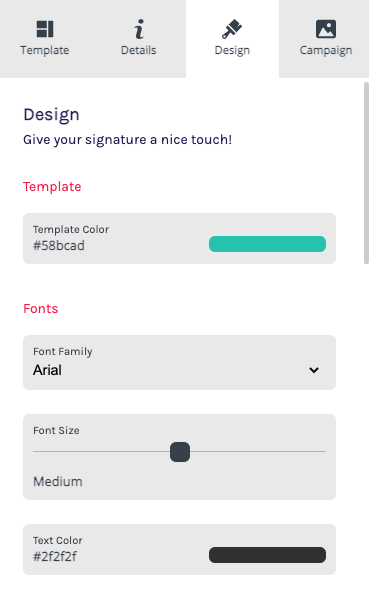369x599 pixels.
Task: Click the Template grid layout icon
Action: [45, 29]
